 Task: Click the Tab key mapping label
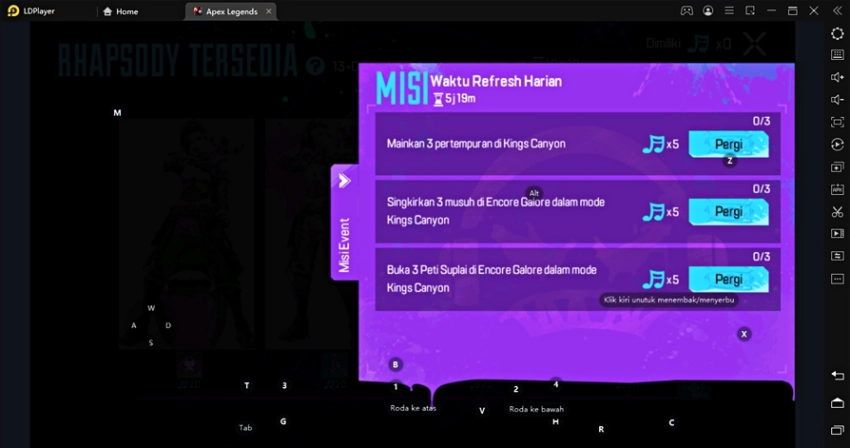tap(246, 427)
